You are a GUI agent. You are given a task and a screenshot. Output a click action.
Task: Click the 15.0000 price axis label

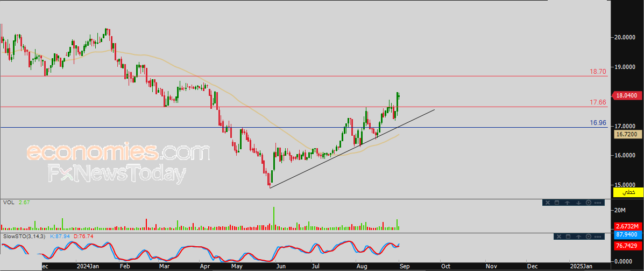[x=626, y=185]
